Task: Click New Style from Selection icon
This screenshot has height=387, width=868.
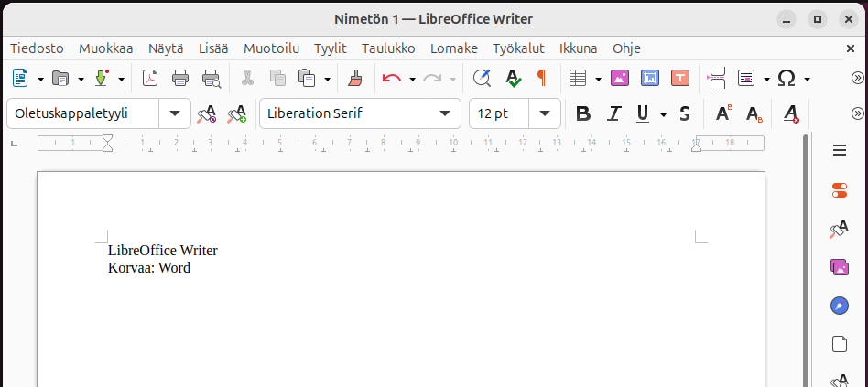Action: (237, 113)
